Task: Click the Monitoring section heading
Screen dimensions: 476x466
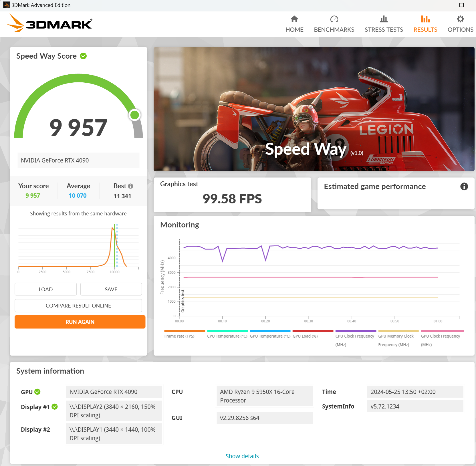Action: (180, 225)
